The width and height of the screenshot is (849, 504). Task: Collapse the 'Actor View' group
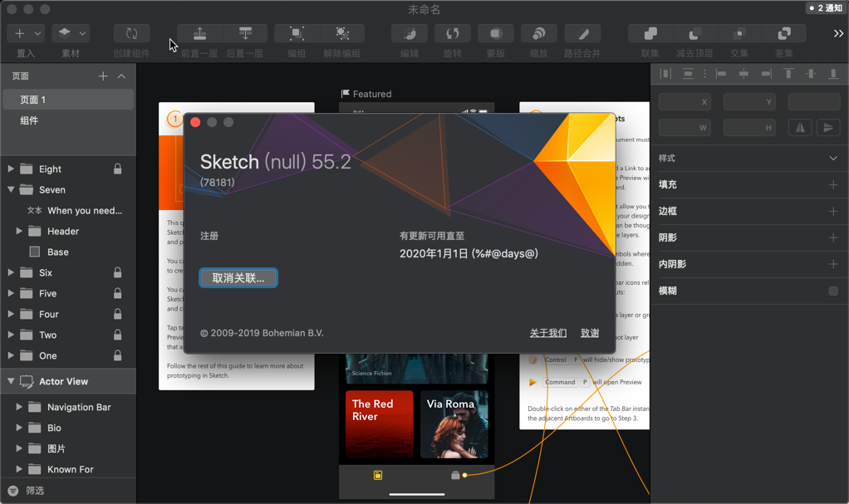[10, 380]
